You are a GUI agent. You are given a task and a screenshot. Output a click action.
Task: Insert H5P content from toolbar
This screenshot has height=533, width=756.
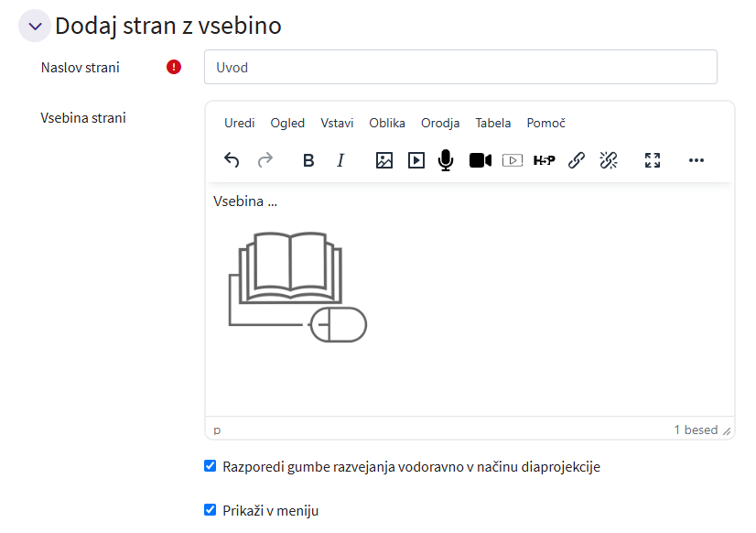pyautogui.click(x=544, y=160)
